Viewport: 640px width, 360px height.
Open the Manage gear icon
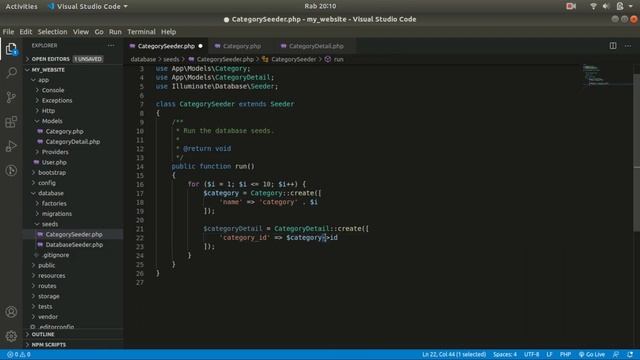click(11, 336)
